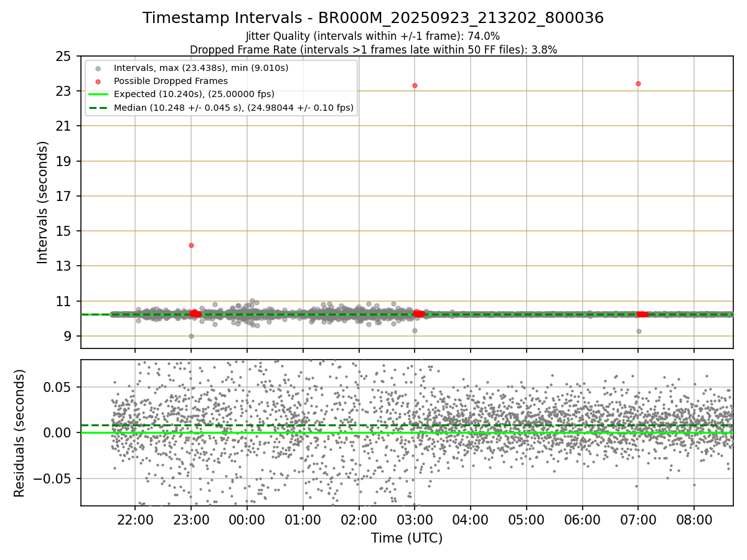Select the Dropped Frame Rate 3.8% subtitle
The height and width of the screenshot is (560, 747).
coord(373,50)
